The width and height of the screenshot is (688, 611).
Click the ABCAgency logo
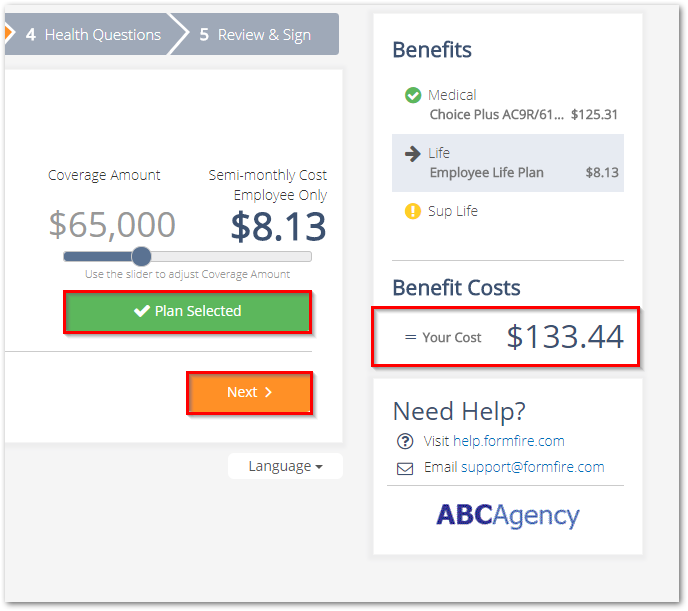pyautogui.click(x=508, y=515)
